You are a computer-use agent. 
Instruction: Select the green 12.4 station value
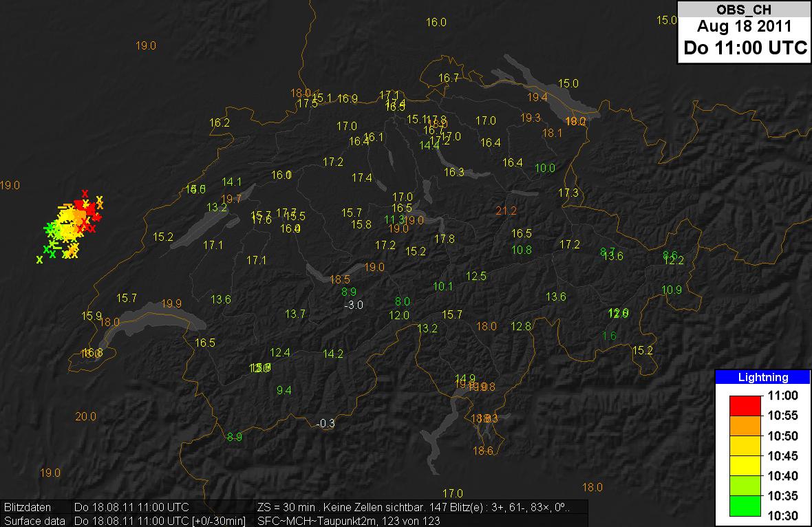point(279,352)
